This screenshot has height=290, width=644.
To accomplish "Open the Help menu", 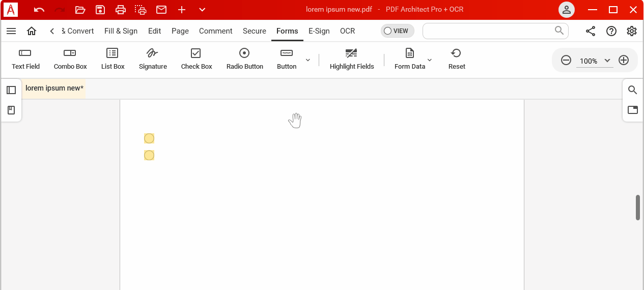I will (x=611, y=31).
